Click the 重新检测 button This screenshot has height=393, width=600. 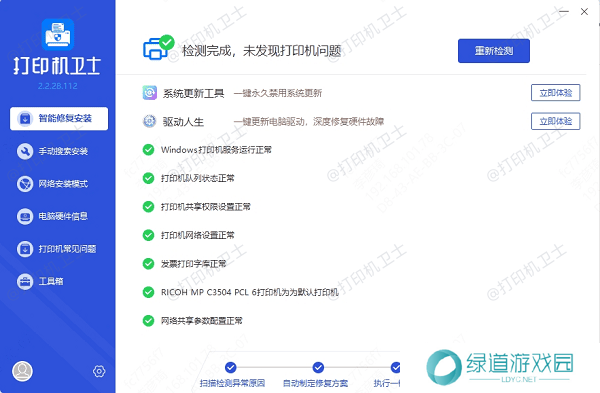494,51
